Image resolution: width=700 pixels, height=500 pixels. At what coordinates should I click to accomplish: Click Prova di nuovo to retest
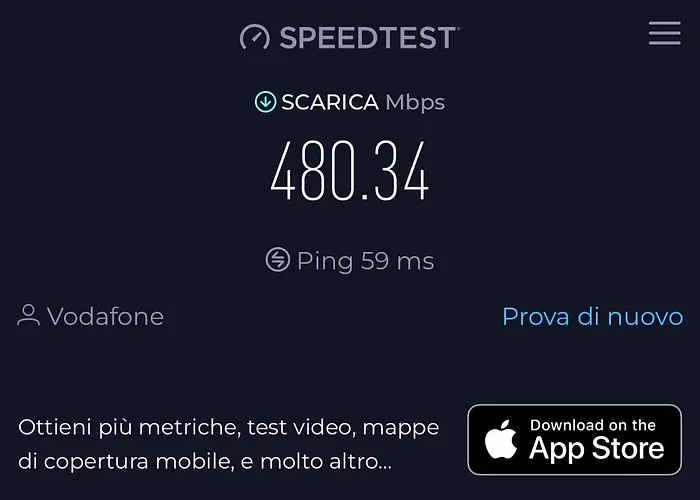pyautogui.click(x=592, y=317)
